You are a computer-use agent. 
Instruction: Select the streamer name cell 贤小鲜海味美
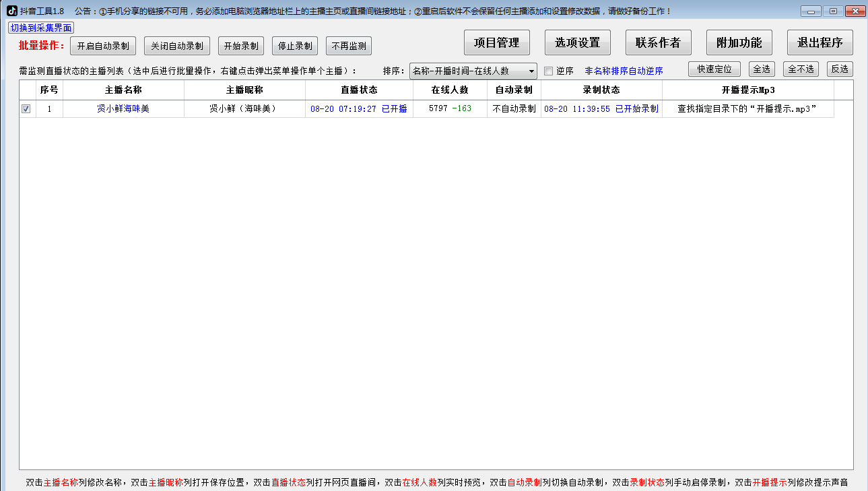point(123,108)
